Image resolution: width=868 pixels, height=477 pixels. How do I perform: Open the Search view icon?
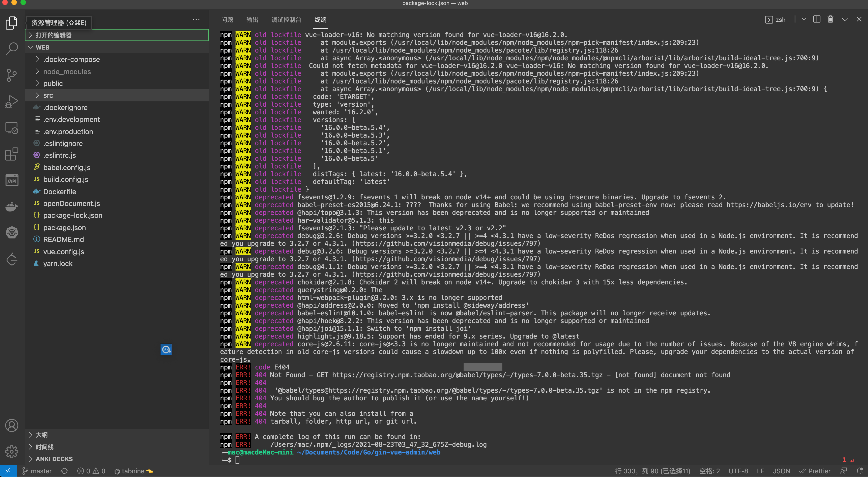pyautogui.click(x=12, y=49)
